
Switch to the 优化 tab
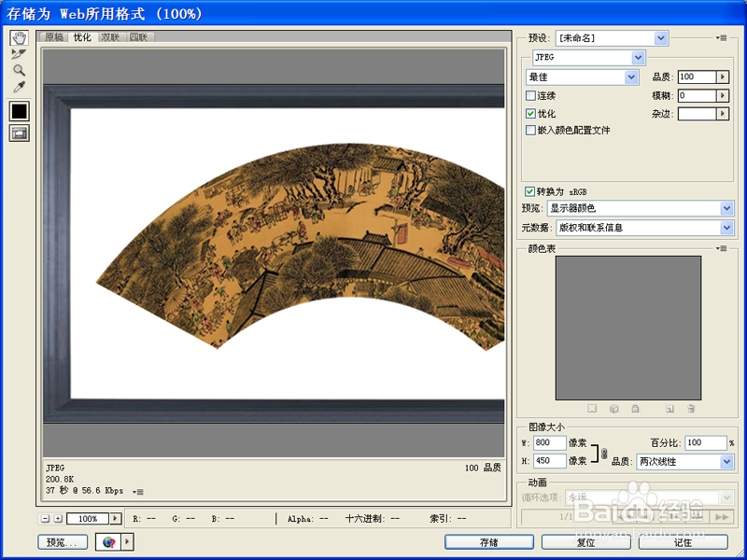pyautogui.click(x=82, y=36)
